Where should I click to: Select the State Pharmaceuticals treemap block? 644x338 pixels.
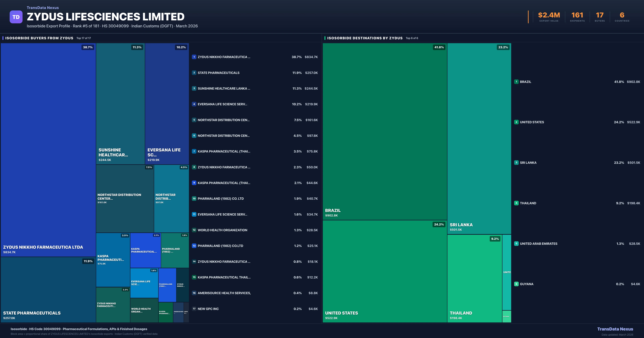48,290
